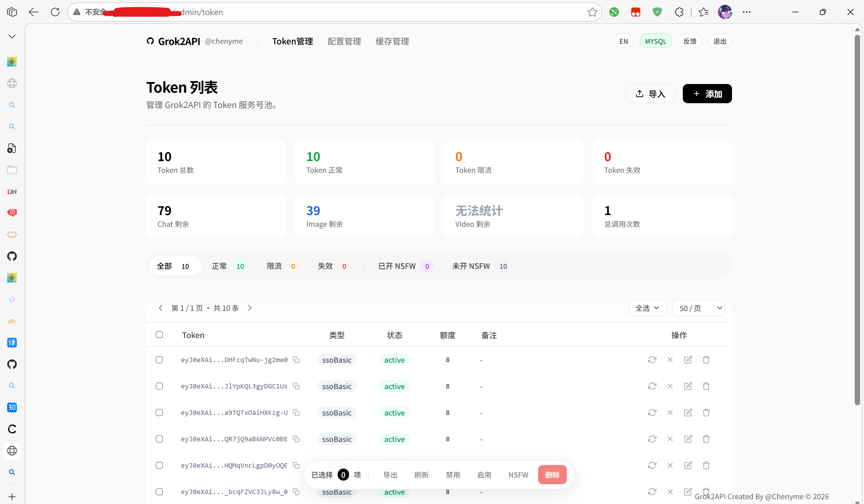Click 导出 in bulk action bar

point(390,475)
